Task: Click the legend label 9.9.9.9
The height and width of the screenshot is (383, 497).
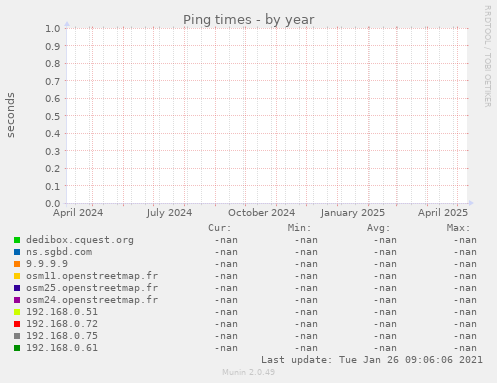Action: pyautogui.click(x=47, y=264)
